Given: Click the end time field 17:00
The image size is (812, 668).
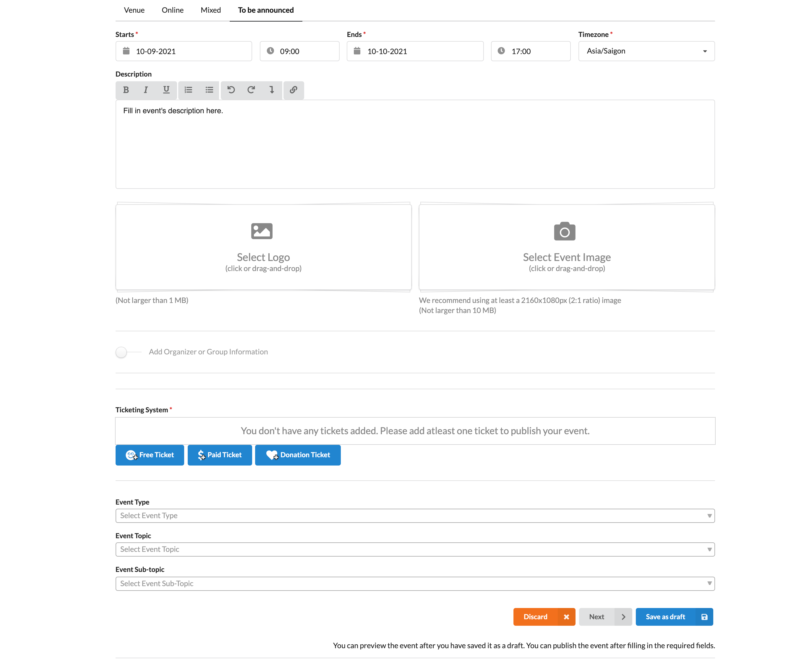Looking at the screenshot, I should (x=531, y=51).
